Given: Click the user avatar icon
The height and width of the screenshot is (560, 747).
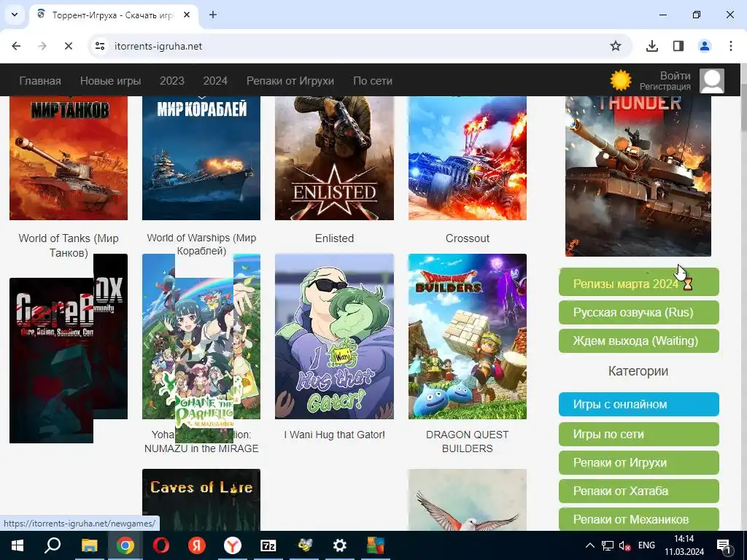Looking at the screenshot, I should point(712,80).
